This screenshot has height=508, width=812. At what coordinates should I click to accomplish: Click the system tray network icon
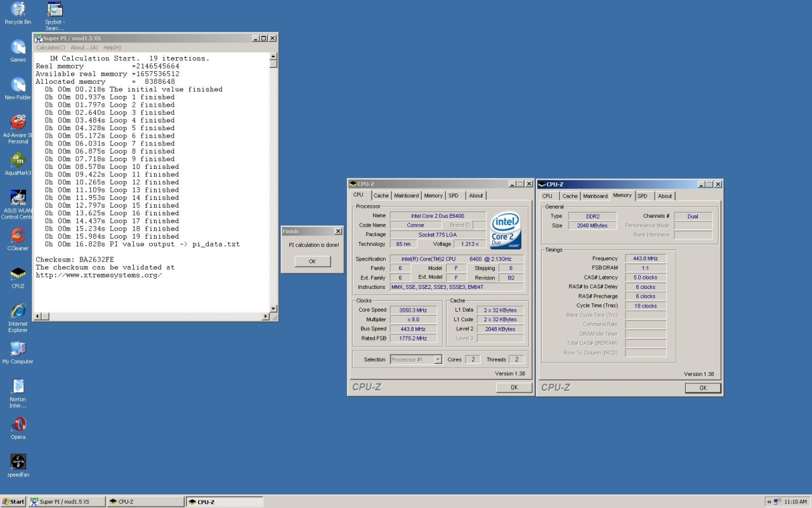[777, 502]
